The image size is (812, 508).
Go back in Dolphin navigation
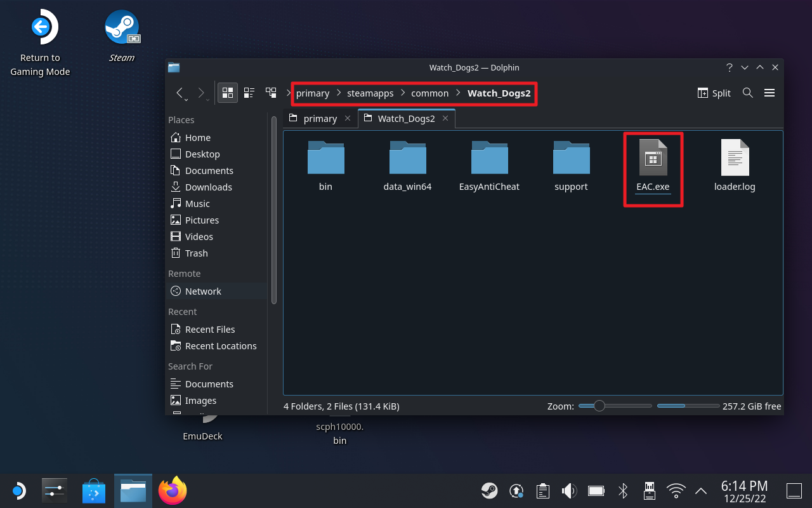(180, 93)
